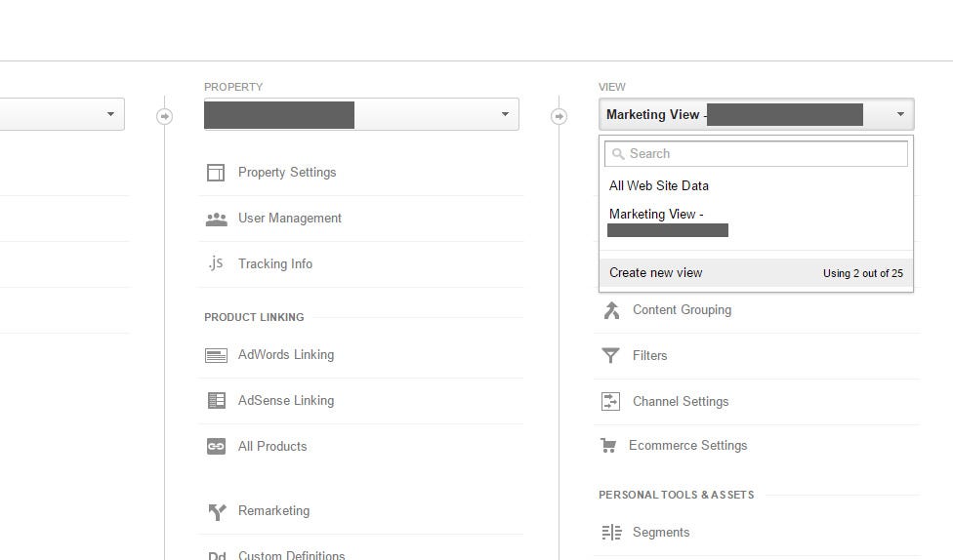Click the Property Settings layout icon
Image resolution: width=953 pixels, height=560 pixels.
216,173
